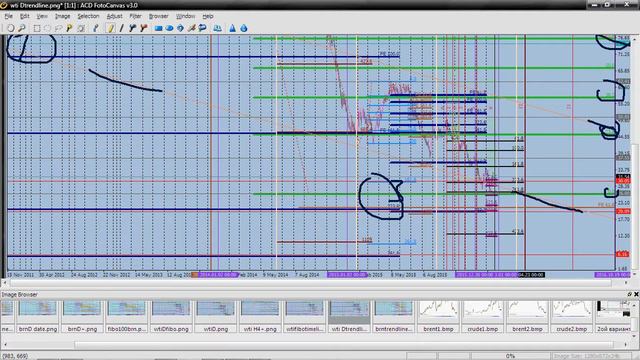
Task: Open the Image menu
Action: click(62, 16)
